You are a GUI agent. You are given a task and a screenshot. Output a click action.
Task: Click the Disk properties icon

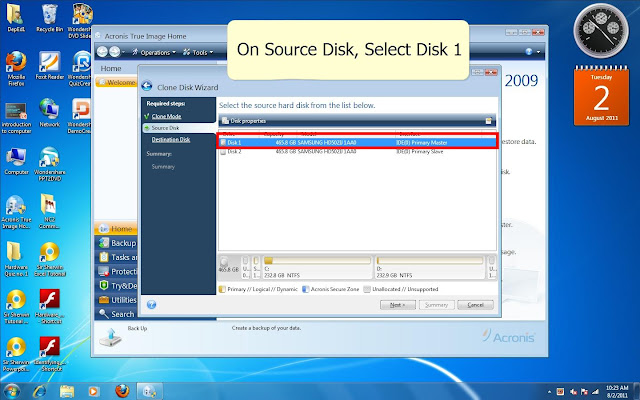(225, 121)
